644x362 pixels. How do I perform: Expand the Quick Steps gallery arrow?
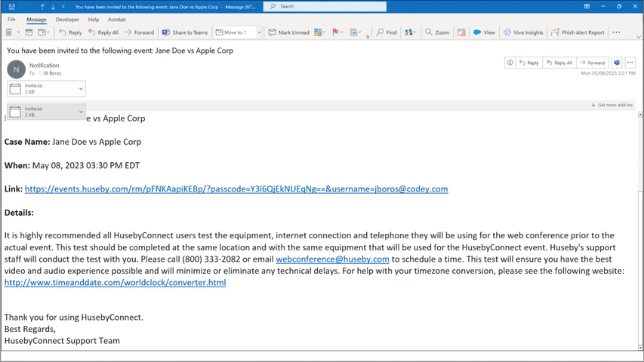coord(259,32)
